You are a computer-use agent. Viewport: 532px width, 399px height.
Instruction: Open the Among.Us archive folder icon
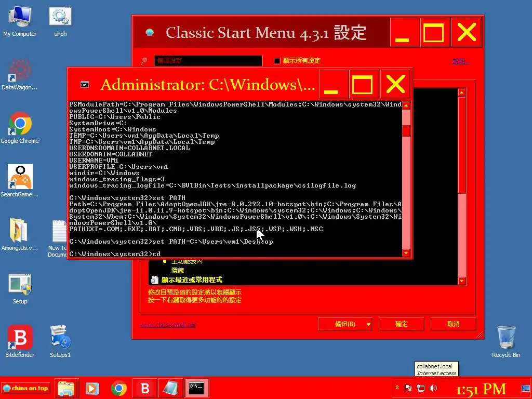(x=19, y=234)
